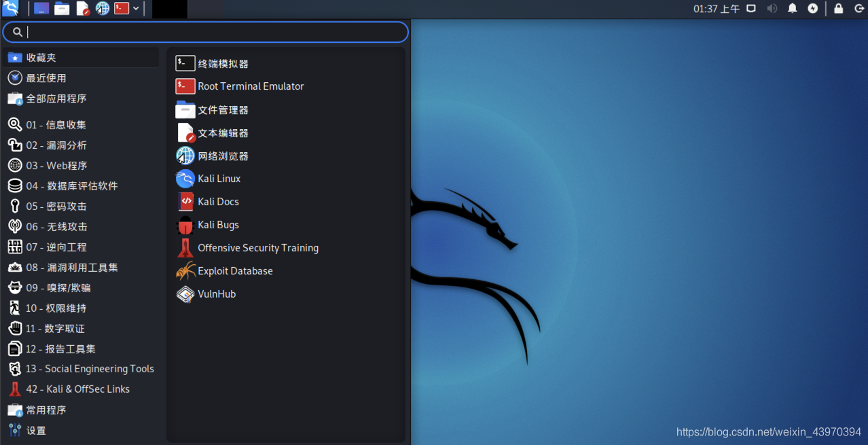Screen dimensions: 868x445
Task: Open category 10 - 权限维持
Action: point(82,308)
